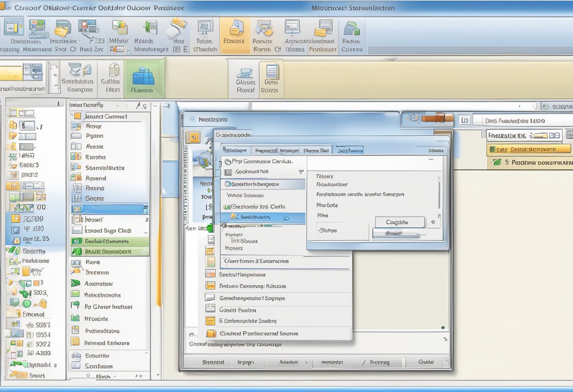This screenshot has width=573, height=392.
Task: Enable the radio option at the dialog top
Action: [x=228, y=161]
